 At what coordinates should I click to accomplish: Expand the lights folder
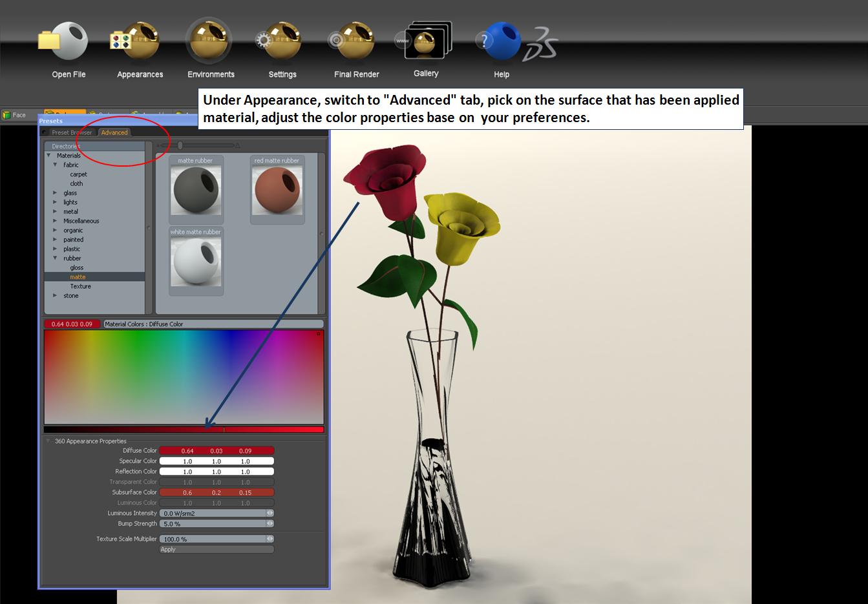click(x=55, y=202)
